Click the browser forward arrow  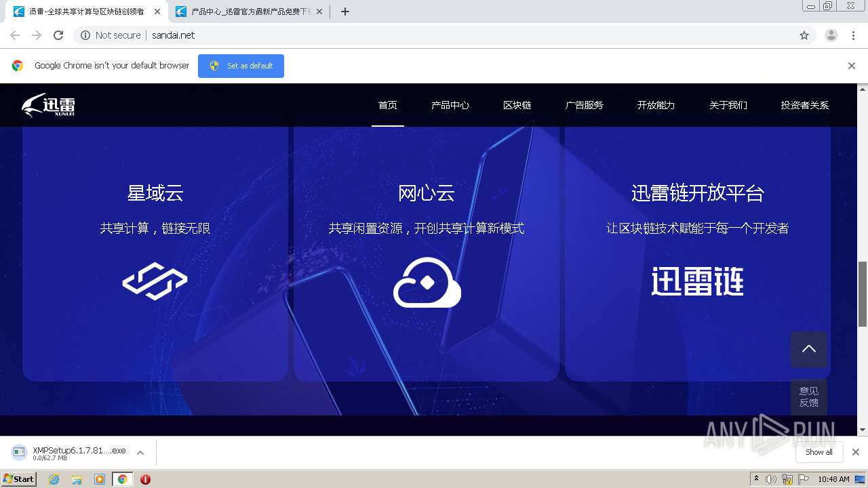[x=37, y=35]
